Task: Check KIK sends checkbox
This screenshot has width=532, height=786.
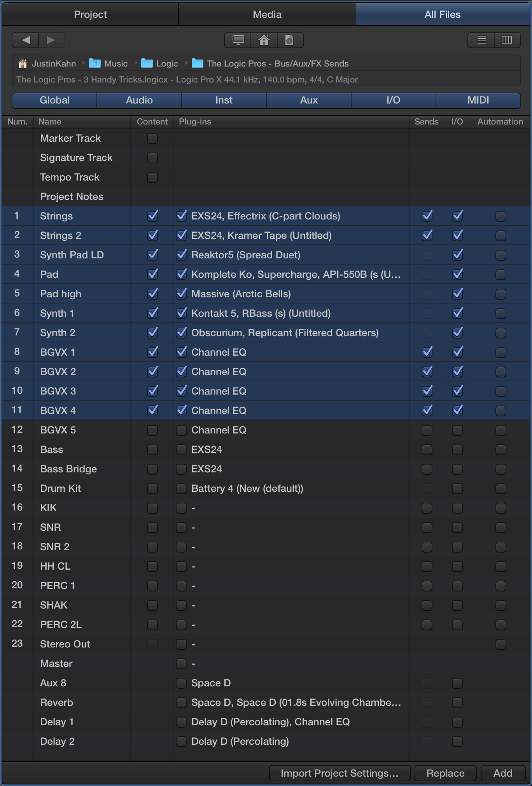Action: 427,508
